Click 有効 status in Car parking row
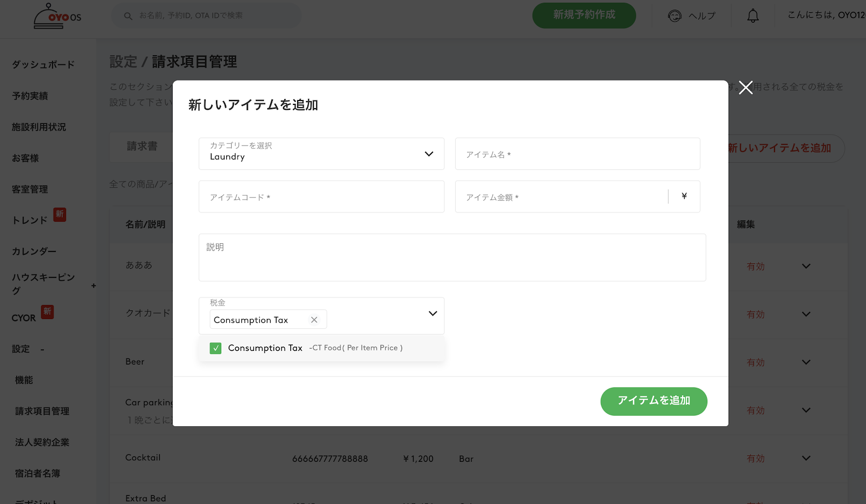 coord(756,410)
